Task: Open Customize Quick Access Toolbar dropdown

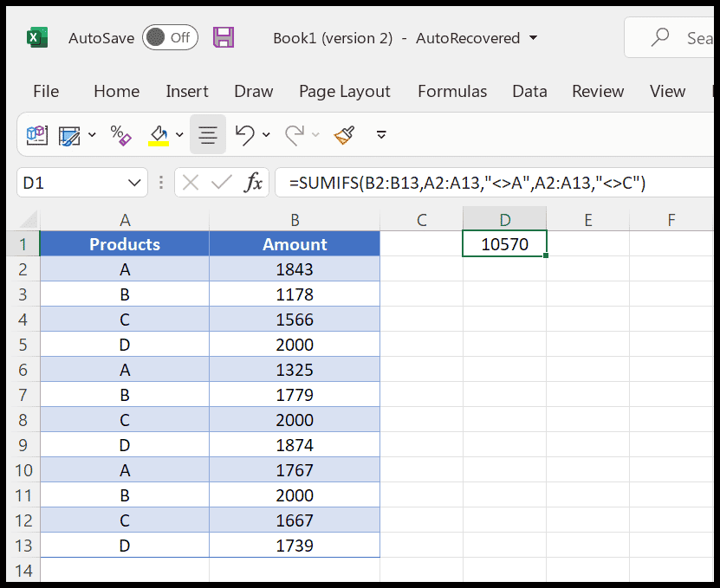Action: (x=381, y=135)
